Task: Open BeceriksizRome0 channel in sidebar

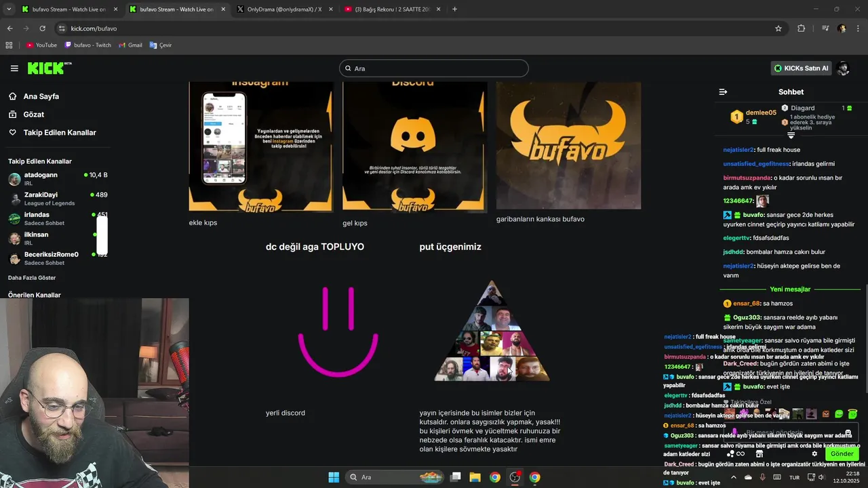Action: (58, 258)
